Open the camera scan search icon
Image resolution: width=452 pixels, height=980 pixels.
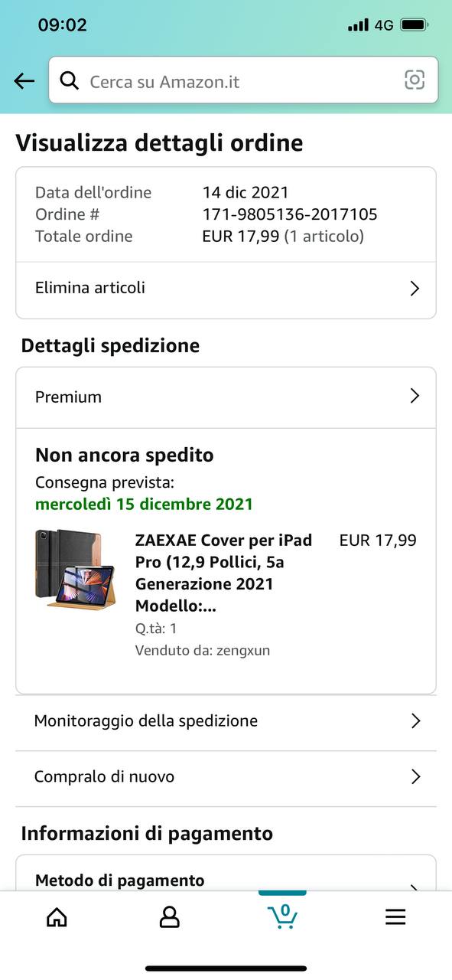tap(414, 80)
